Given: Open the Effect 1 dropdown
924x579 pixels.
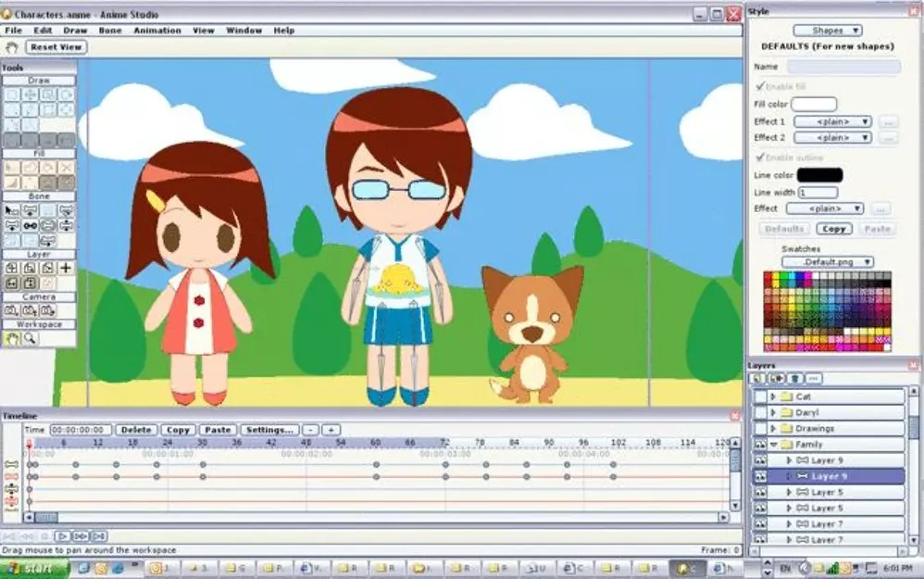Looking at the screenshot, I should coord(831,121).
